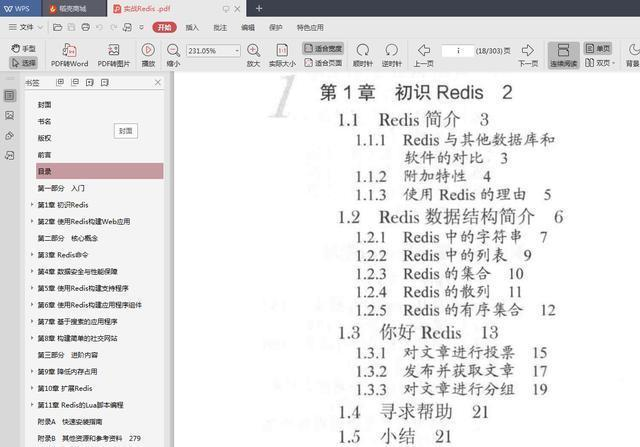Click the save icon in quick toolbar
The height and width of the screenshot is (447, 640).
(x=71, y=27)
